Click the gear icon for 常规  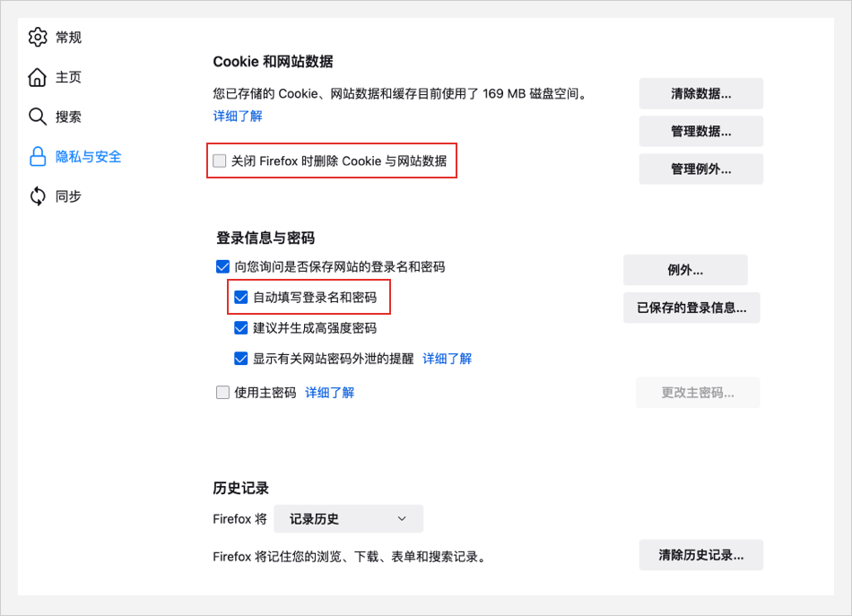coord(38,38)
